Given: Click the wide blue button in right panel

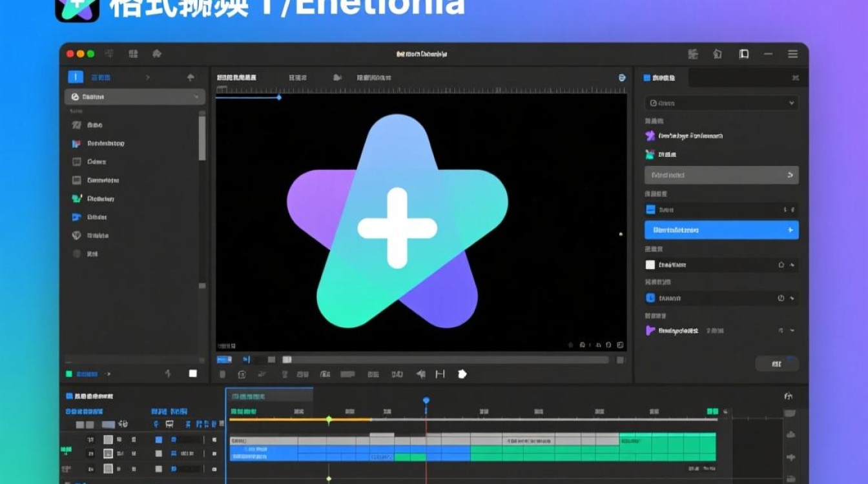Looking at the screenshot, I should coord(721,230).
